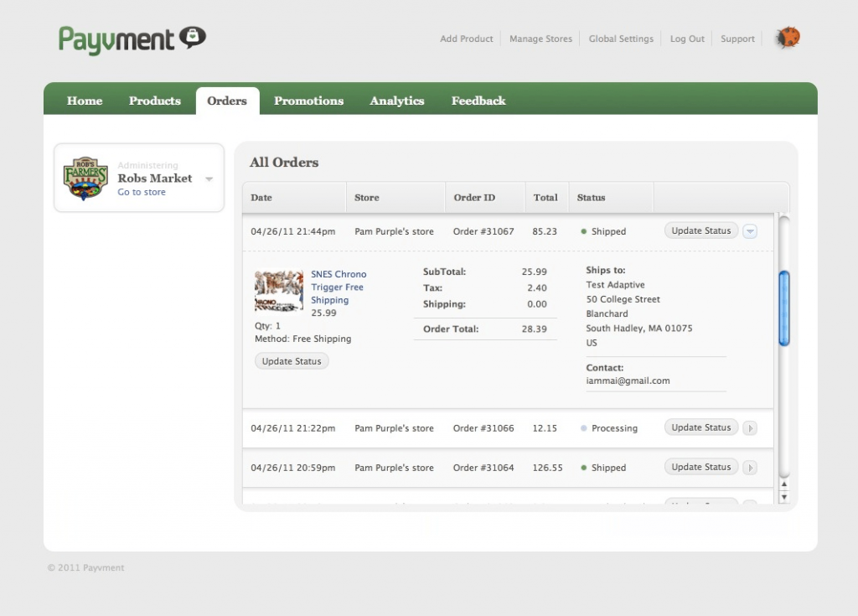Open the Feedback tab
Screen dimensions: 858x616
click(478, 101)
